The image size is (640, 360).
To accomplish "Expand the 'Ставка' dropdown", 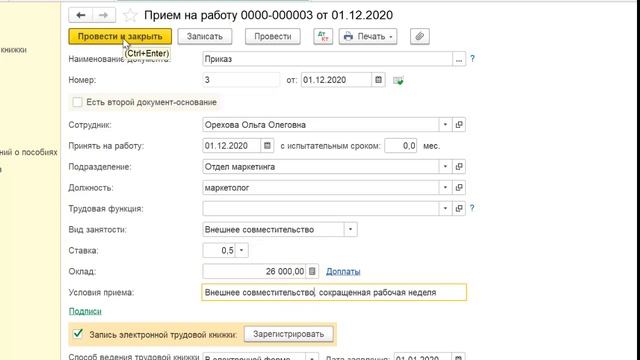I will tap(241, 250).
